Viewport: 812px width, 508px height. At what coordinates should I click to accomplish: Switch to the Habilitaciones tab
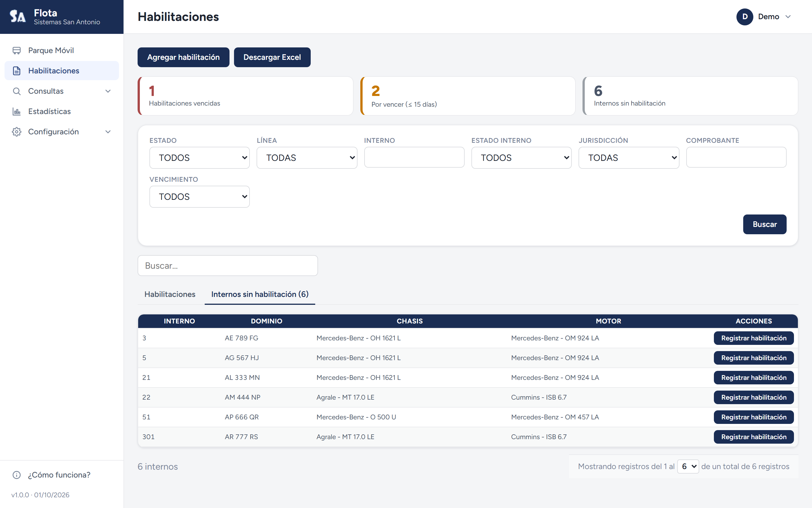point(170,294)
